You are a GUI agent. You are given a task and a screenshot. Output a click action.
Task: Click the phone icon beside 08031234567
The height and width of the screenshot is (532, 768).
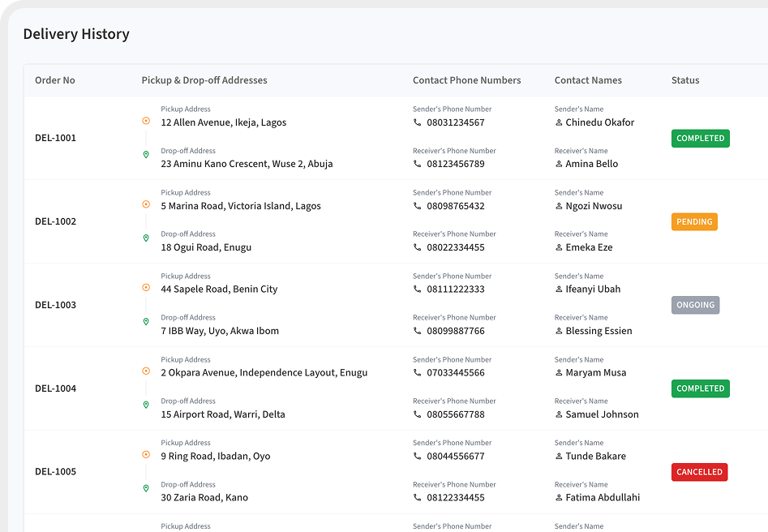click(x=418, y=122)
